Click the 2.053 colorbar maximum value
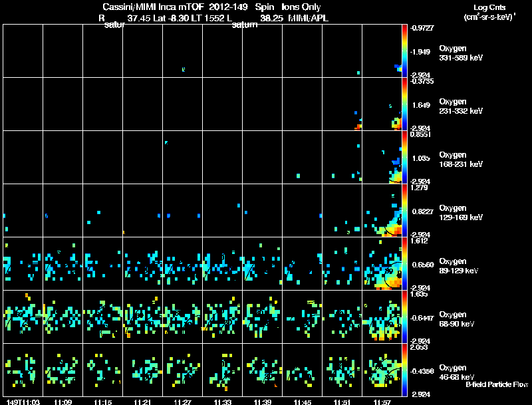Viewport: 532px width, 405px height. pos(419,347)
